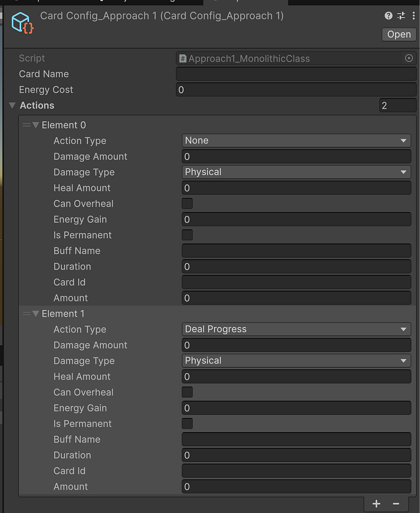Click the Script property label
Image resolution: width=420 pixels, height=513 pixels.
coord(31,58)
